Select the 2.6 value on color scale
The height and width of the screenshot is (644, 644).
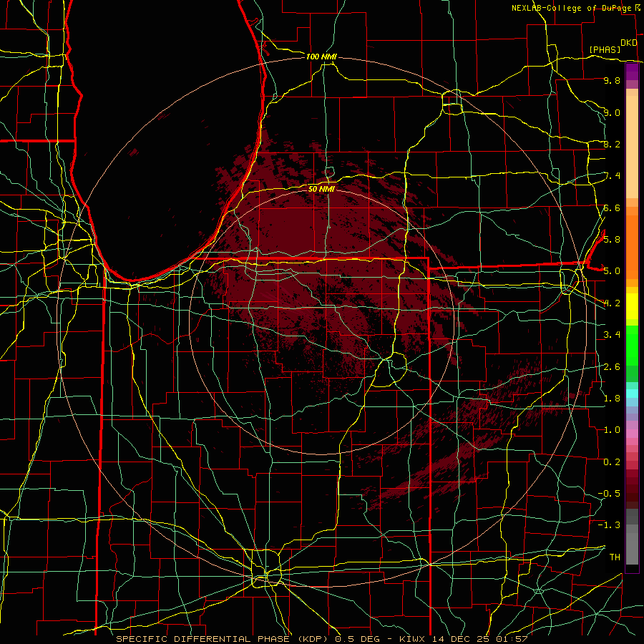(x=612, y=367)
